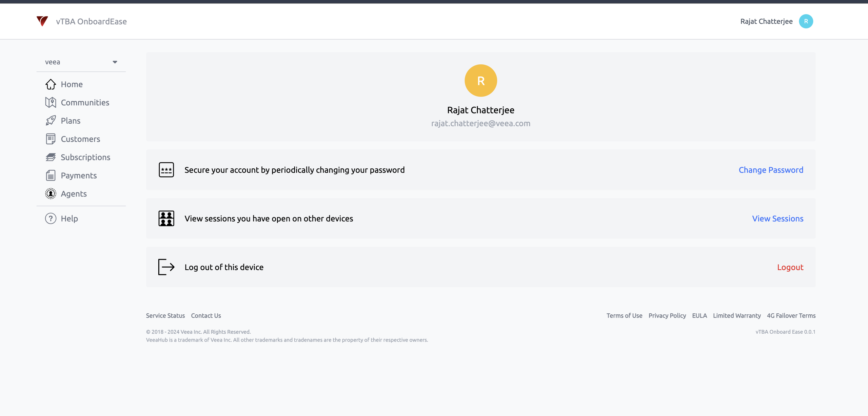868x416 pixels.
Task: Click the red Logout link
Action: (790, 267)
